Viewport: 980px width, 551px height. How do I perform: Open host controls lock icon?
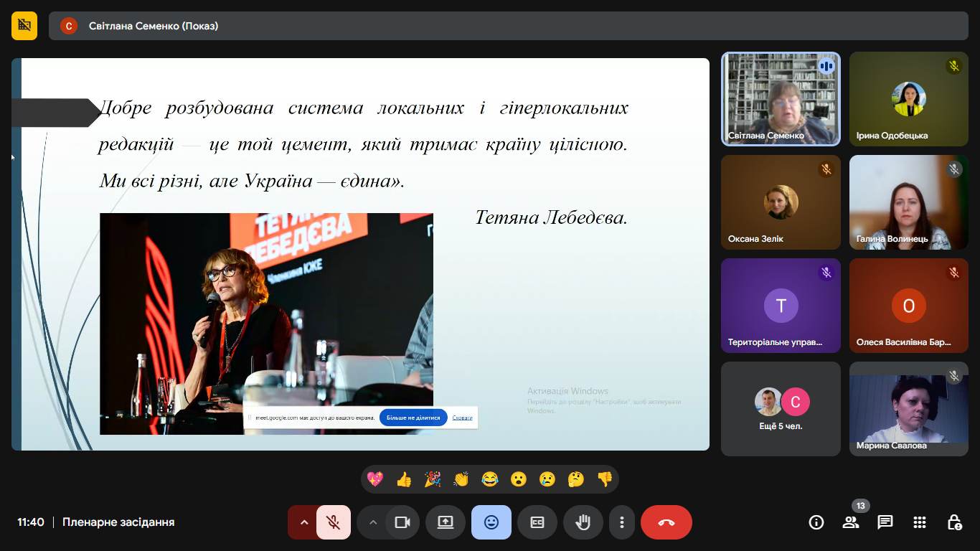point(954,522)
